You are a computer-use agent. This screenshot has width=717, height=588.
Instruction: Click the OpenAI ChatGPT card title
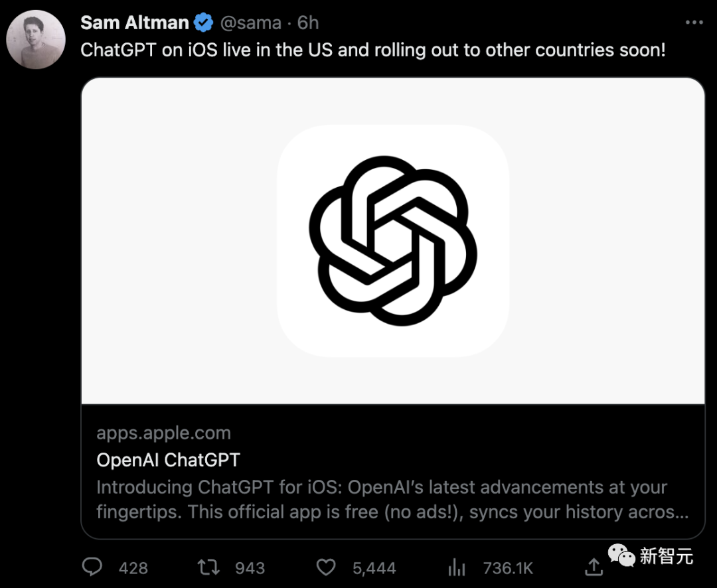coord(168,459)
